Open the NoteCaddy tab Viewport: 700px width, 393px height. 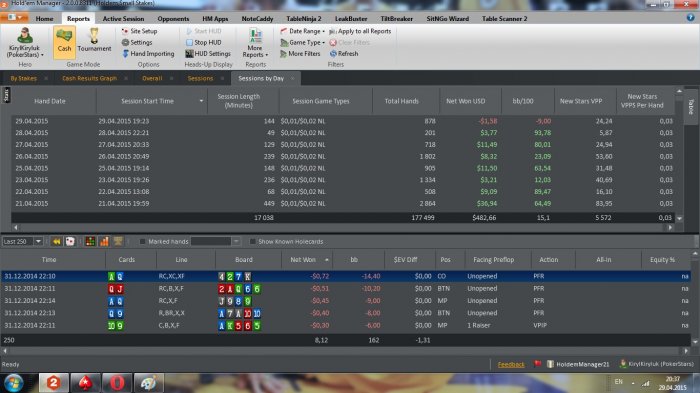pos(257,19)
